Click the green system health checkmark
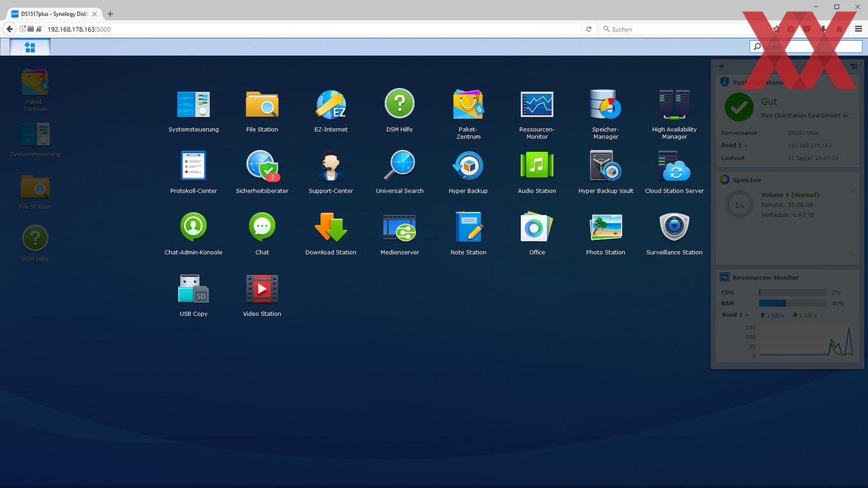 [739, 107]
